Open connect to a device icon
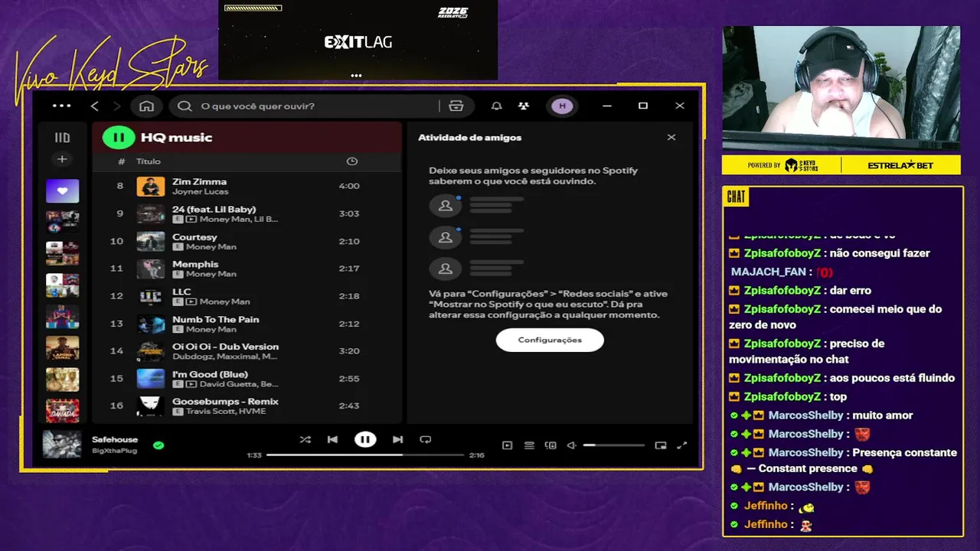 point(550,445)
